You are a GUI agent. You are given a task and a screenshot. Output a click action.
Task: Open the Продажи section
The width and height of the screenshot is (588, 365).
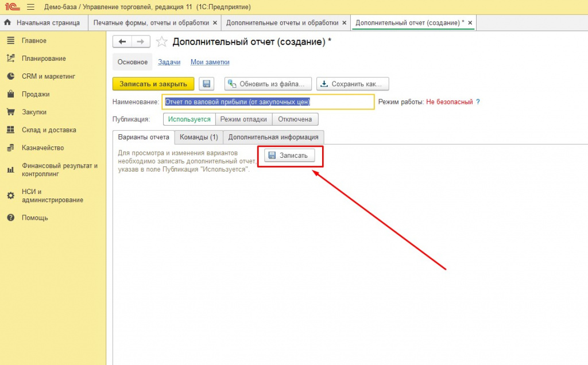coord(36,94)
